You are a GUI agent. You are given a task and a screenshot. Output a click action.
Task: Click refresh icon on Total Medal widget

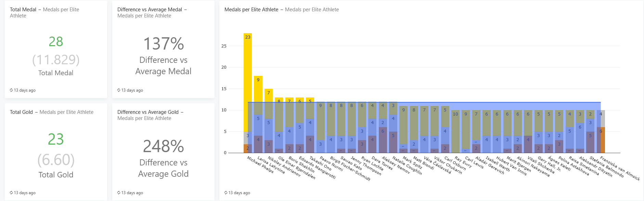pyautogui.click(x=11, y=90)
